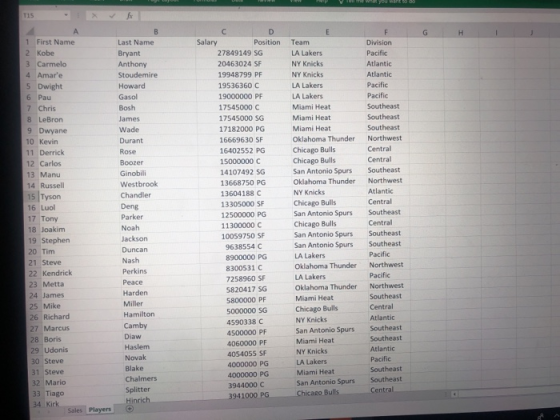560x420 pixels.
Task: Select row 15 header
Action: (x=31, y=197)
